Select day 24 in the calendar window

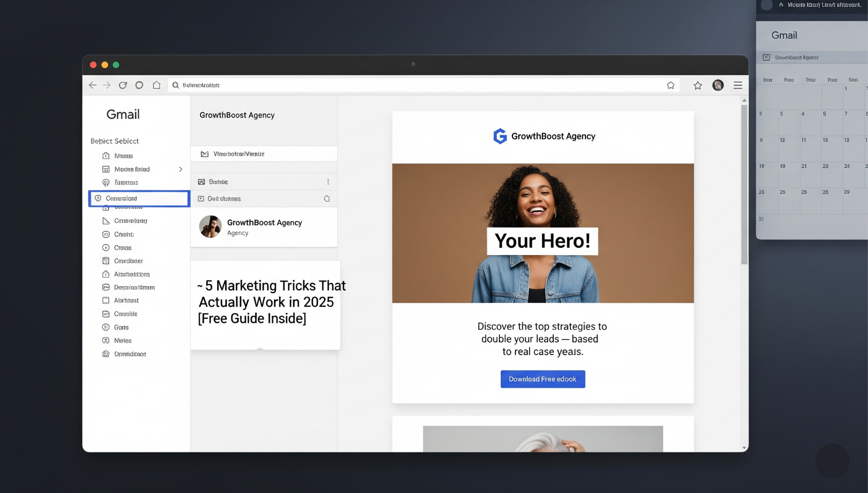point(847,166)
